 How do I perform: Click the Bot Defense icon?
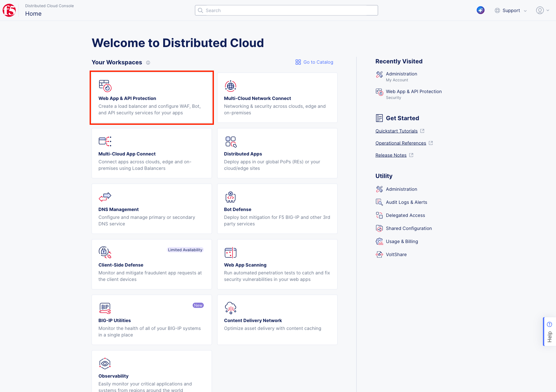pos(231,197)
